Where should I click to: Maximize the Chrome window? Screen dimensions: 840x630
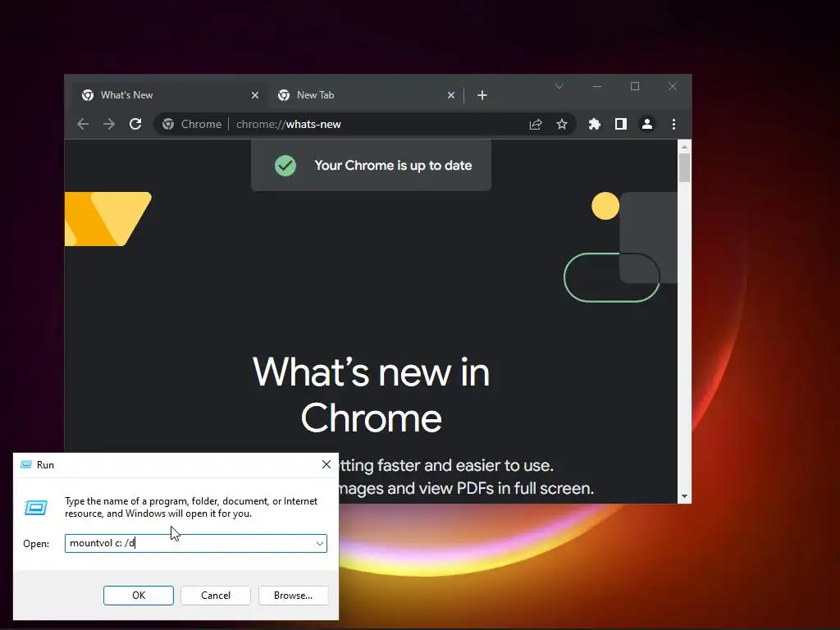tap(635, 86)
